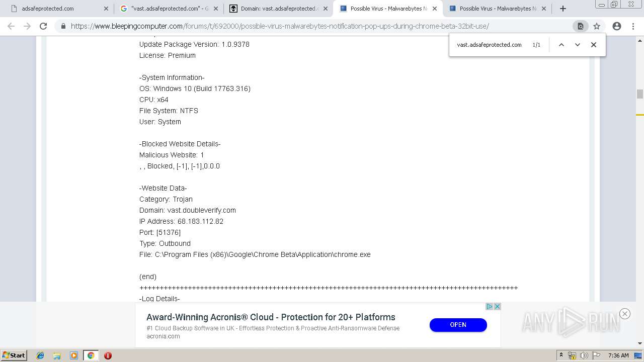Click the acronis.com link in ad
644x362 pixels.
tap(163, 336)
